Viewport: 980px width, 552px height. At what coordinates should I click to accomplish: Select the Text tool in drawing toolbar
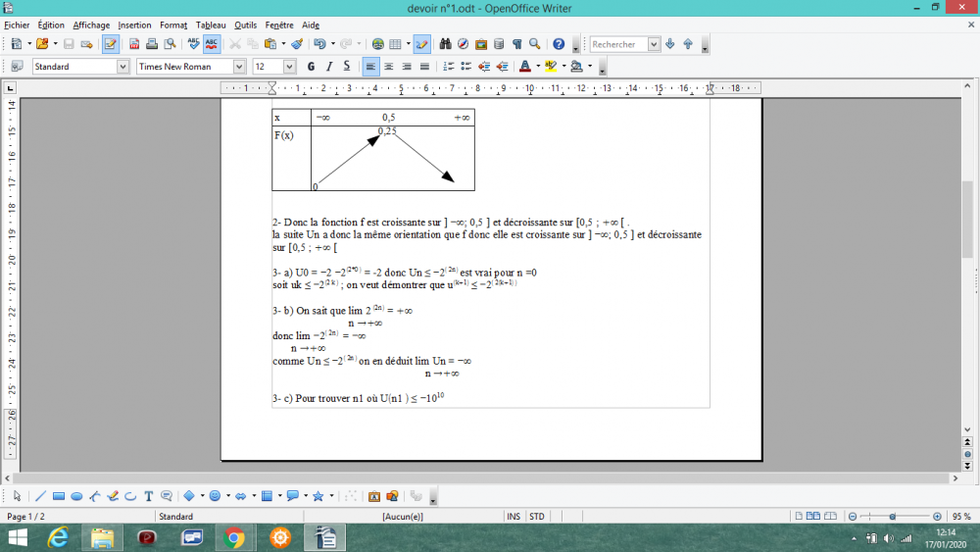tap(148, 496)
